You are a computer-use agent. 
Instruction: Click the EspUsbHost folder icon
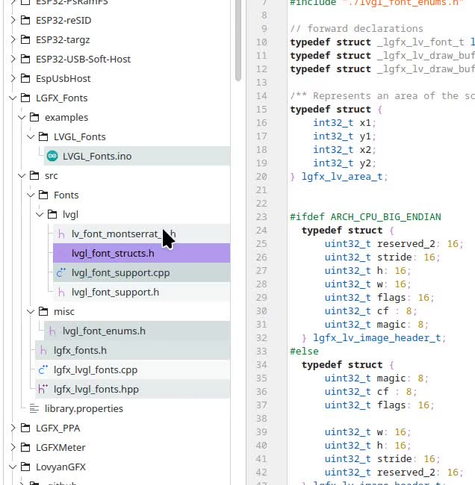(x=25, y=78)
